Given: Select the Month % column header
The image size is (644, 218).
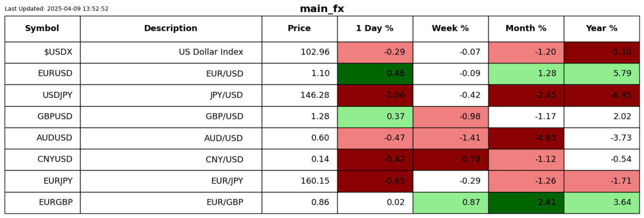Looking at the screenshot, I should pos(526,28).
